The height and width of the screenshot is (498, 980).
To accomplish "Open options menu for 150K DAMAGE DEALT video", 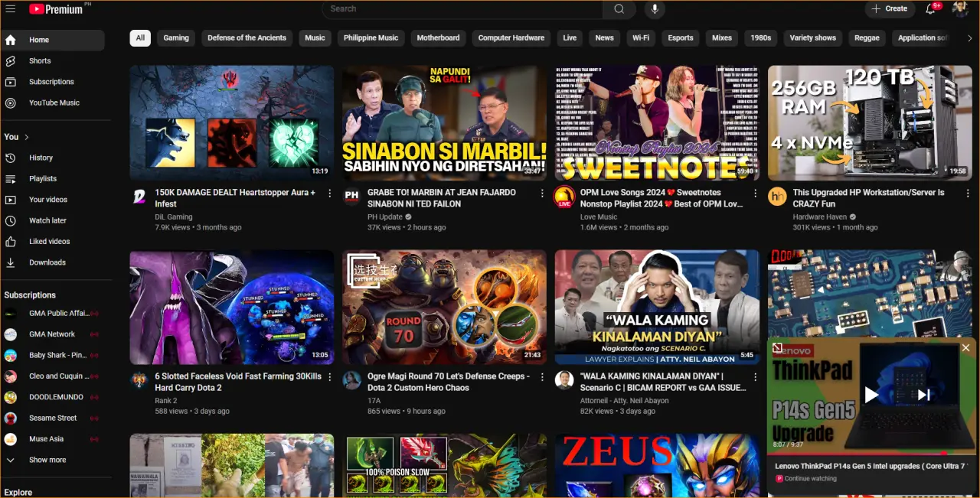I will coord(330,194).
